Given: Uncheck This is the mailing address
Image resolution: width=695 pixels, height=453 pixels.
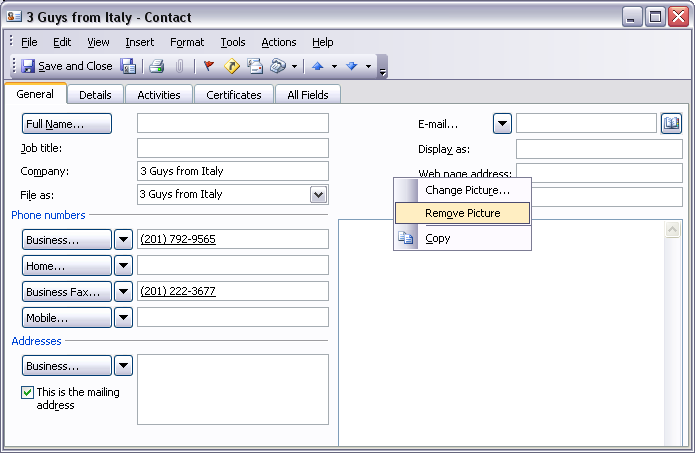Looking at the screenshot, I should point(27,392).
